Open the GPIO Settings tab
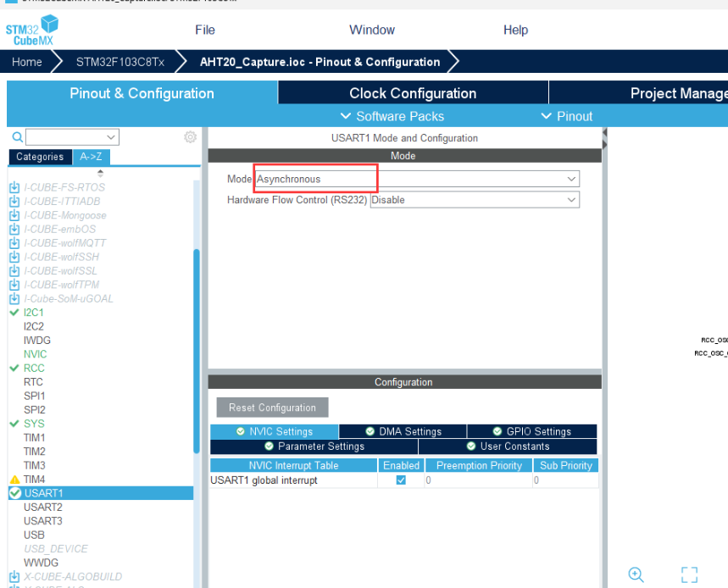The width and height of the screenshot is (728, 588). pos(532,431)
